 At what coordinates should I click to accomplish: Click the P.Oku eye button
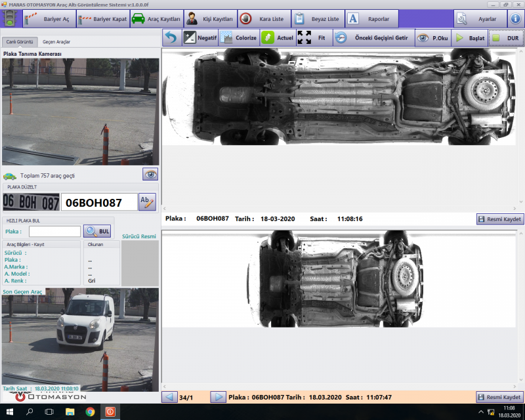point(433,37)
